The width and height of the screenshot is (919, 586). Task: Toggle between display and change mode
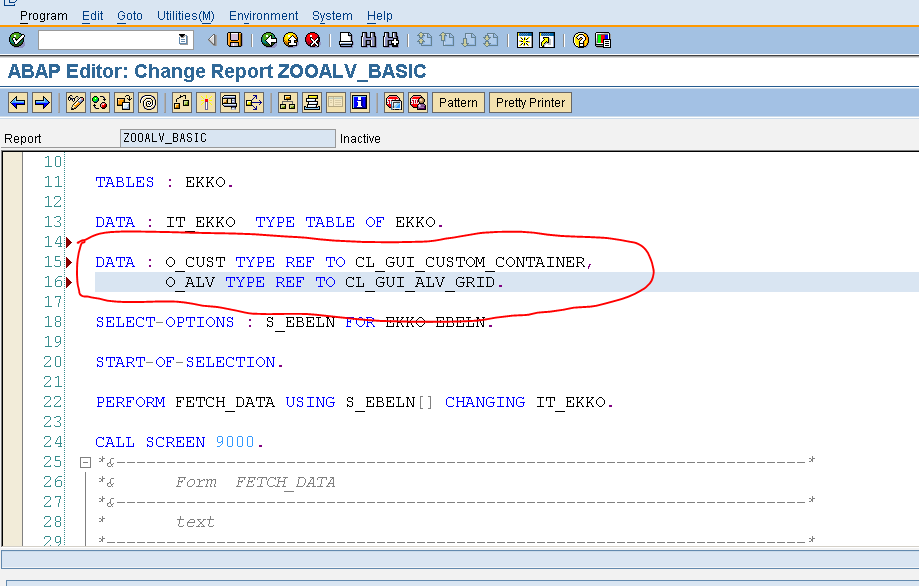point(75,102)
